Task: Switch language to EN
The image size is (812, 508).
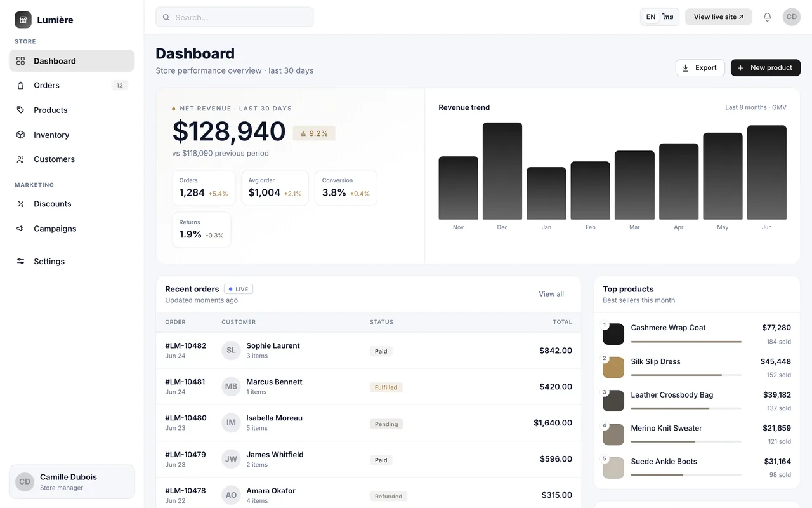Action: click(x=651, y=17)
